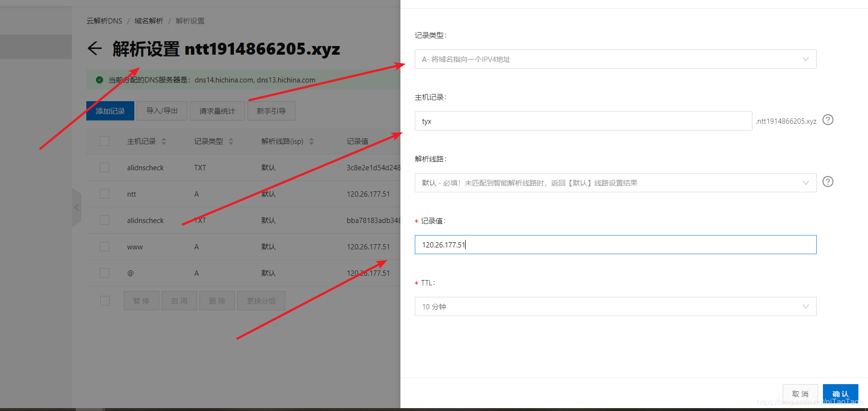The height and width of the screenshot is (411, 868).
Task: Sort by 记录类型 column arrows
Action: coord(231,141)
